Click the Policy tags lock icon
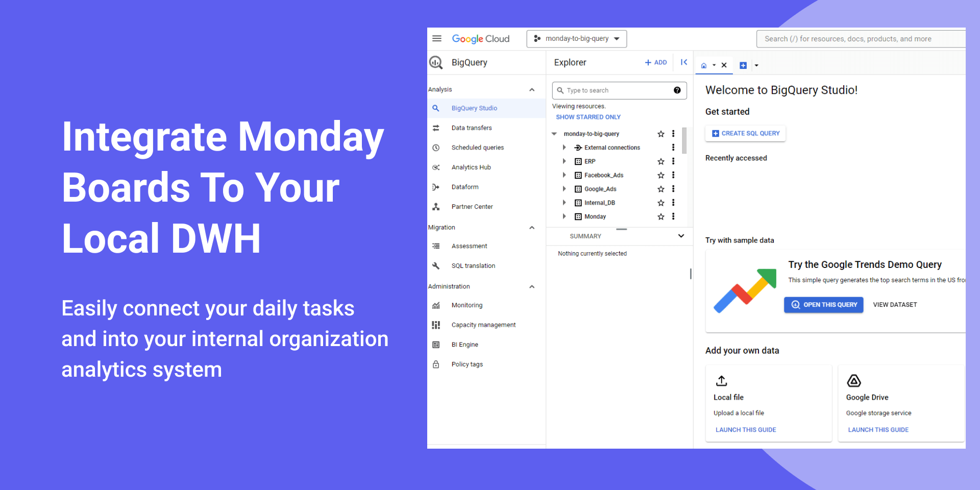This screenshot has width=980, height=490. coord(436,364)
